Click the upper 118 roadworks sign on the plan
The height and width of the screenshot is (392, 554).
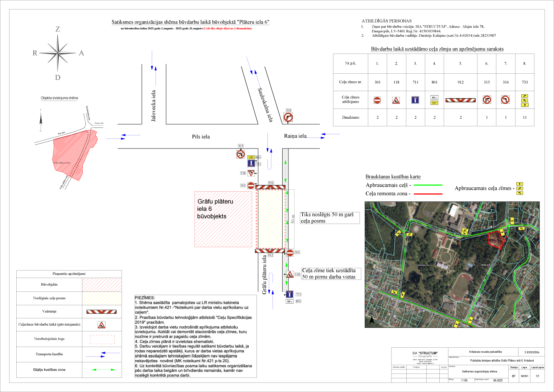coord(251,173)
